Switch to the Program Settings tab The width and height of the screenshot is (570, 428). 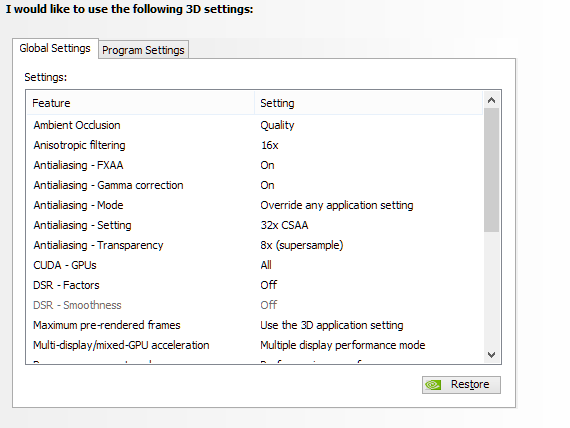143,50
